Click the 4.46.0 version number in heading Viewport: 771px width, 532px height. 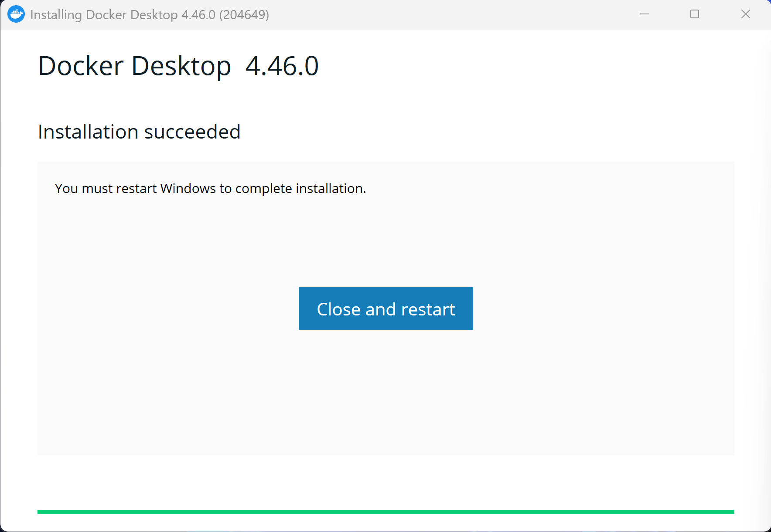(x=282, y=66)
